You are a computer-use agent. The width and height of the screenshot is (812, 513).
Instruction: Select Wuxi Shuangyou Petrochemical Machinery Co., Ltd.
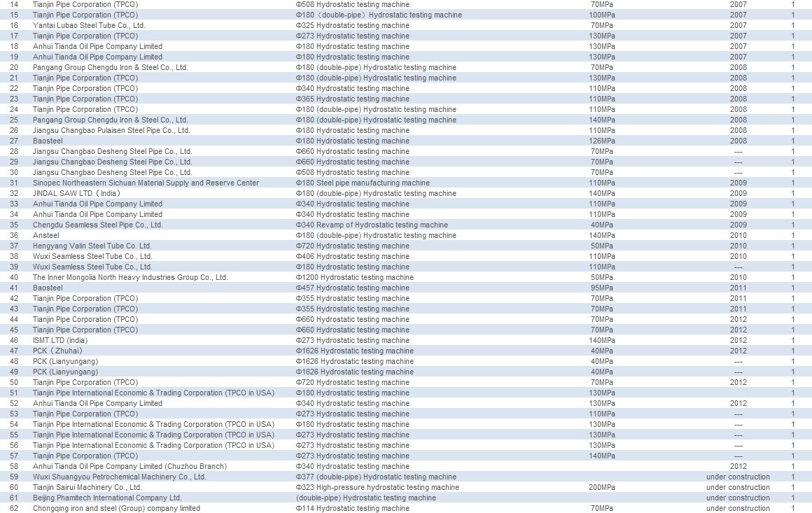tap(120, 477)
